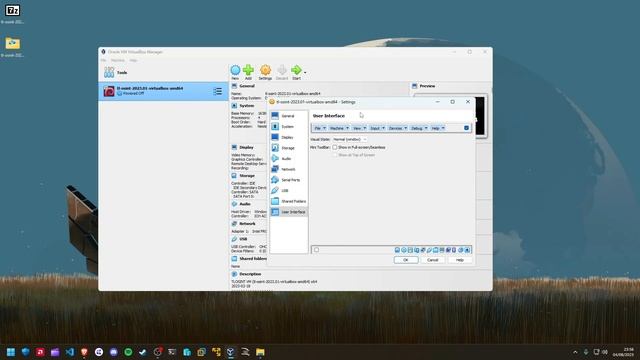The width and height of the screenshot is (640, 360).
Task: Enable Show in Full-screen/Seamless checkbox
Action: click(x=335, y=147)
